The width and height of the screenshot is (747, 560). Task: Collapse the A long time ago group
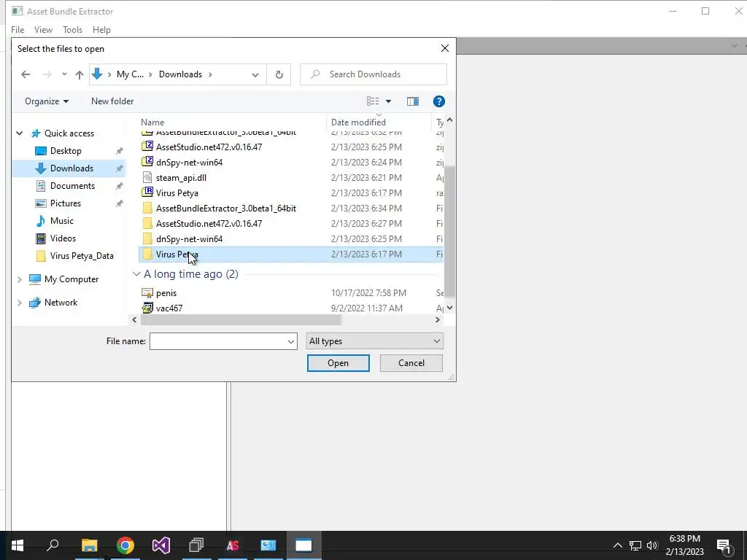click(136, 274)
